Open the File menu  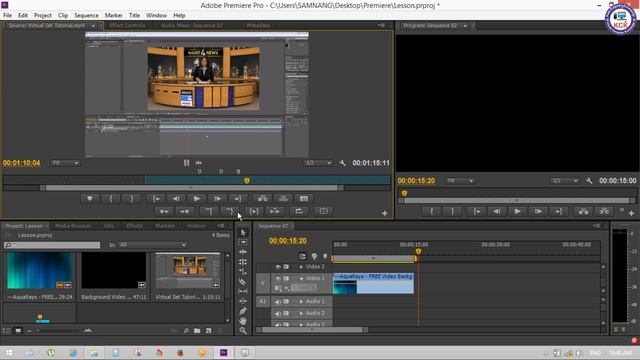coord(7,15)
